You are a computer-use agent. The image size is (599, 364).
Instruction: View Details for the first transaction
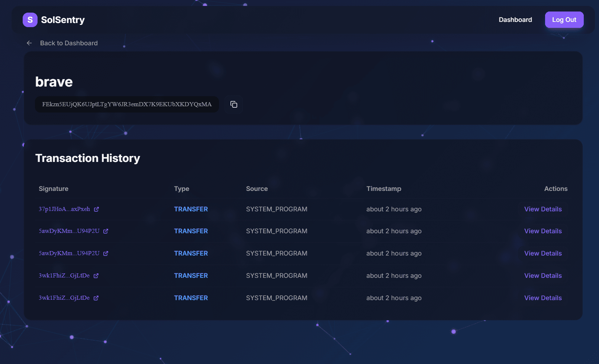click(x=543, y=209)
